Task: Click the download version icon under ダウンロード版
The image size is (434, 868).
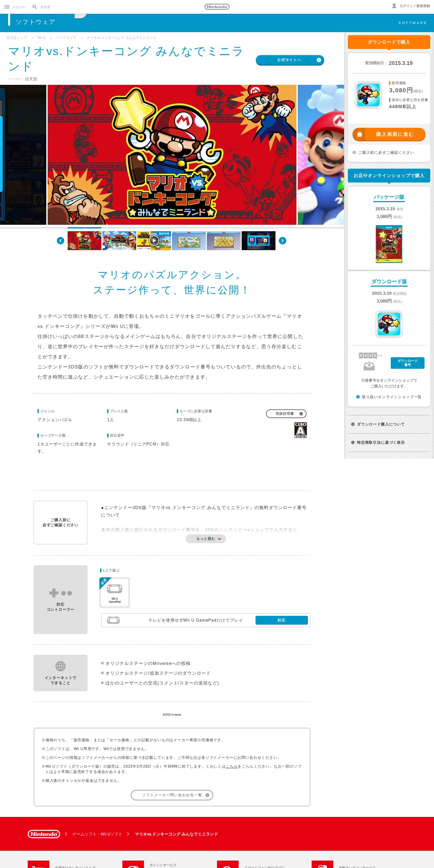Action: (389, 324)
